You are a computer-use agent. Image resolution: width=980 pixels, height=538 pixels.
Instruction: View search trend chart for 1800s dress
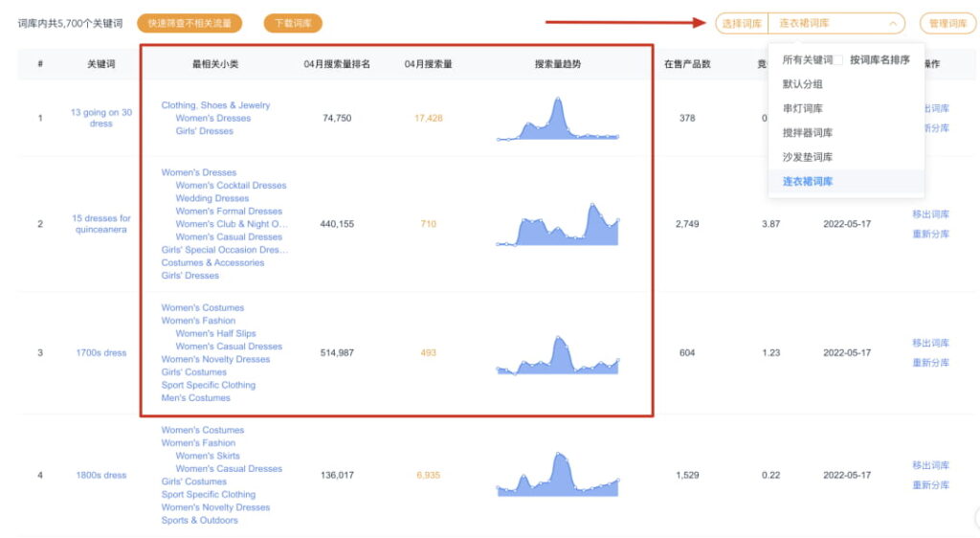(x=558, y=476)
